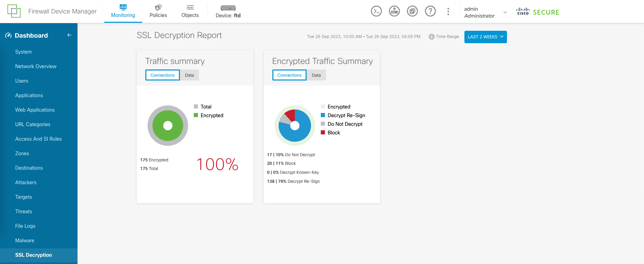The height and width of the screenshot is (264, 644).
Task: Click the red Block legend swatch
Action: [323, 133]
